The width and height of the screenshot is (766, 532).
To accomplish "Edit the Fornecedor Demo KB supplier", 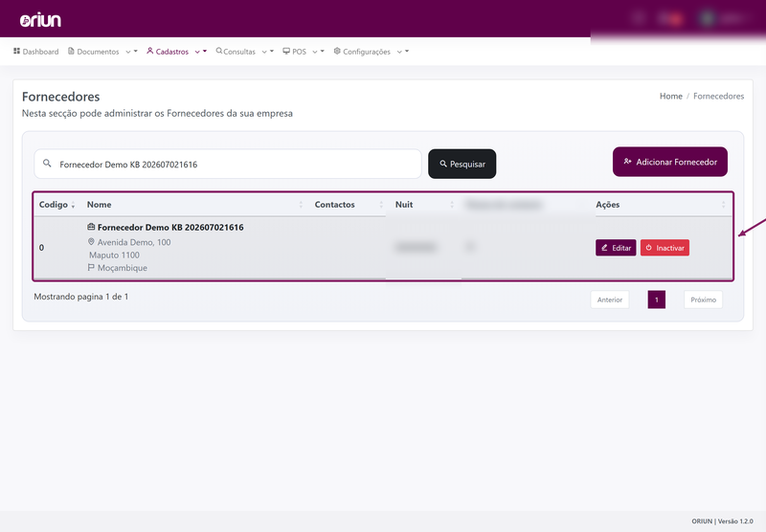I will 616,248.
